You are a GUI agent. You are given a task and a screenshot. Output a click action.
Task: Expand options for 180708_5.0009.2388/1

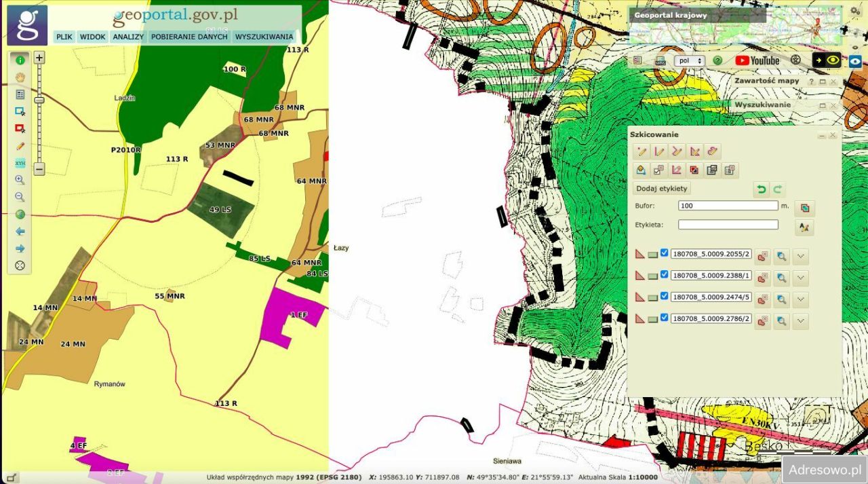[x=801, y=278]
